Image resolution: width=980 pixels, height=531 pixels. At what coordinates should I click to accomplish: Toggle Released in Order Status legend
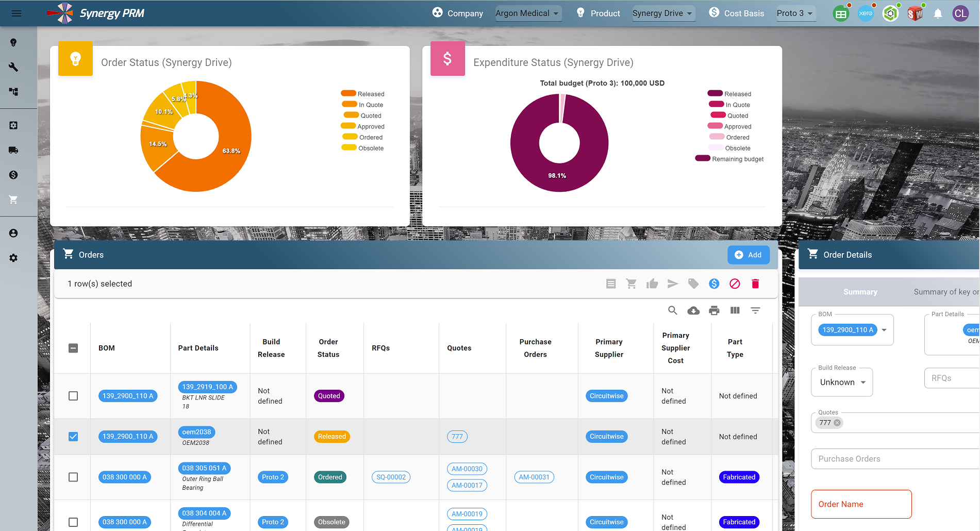coord(363,94)
